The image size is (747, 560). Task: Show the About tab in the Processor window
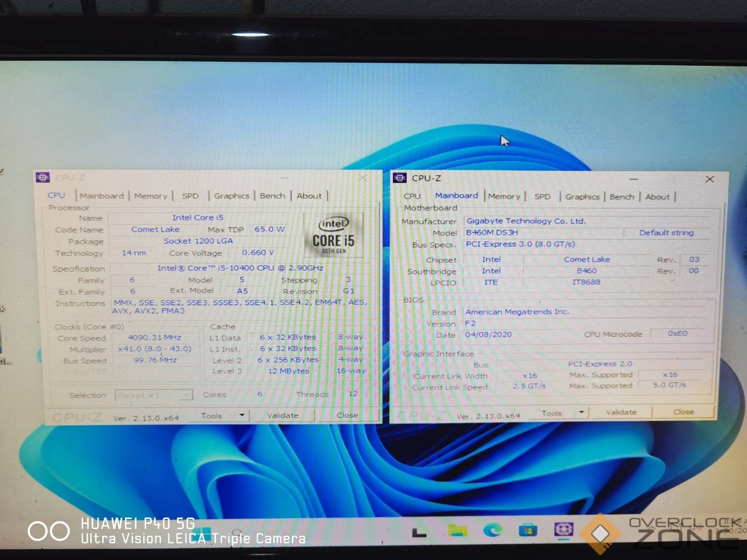click(x=309, y=196)
